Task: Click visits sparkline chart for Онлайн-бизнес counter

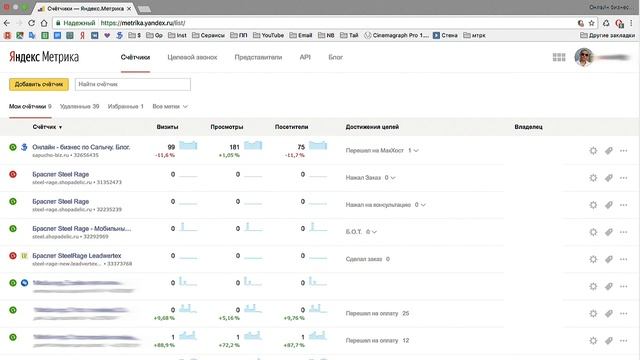Action: (x=188, y=145)
